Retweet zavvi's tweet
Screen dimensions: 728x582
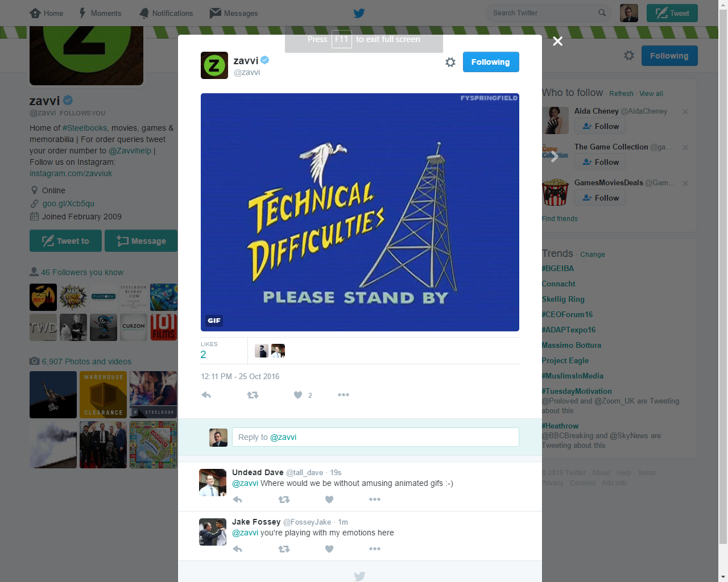coord(253,395)
